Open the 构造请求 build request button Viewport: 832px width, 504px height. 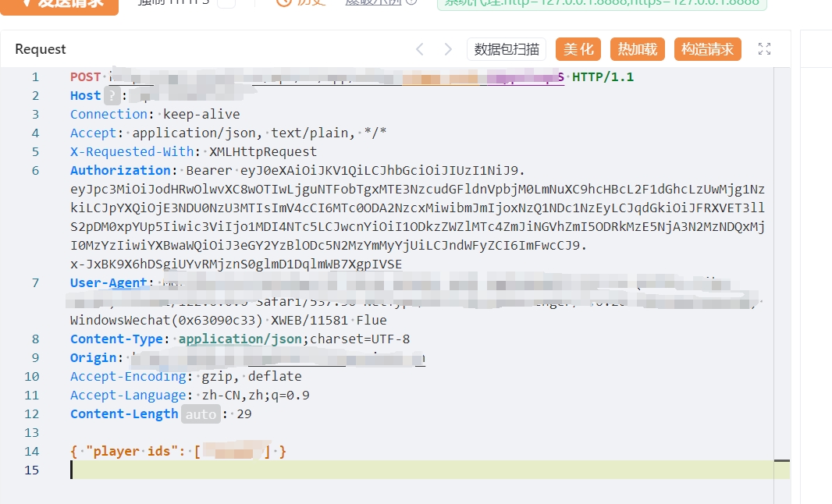707,49
